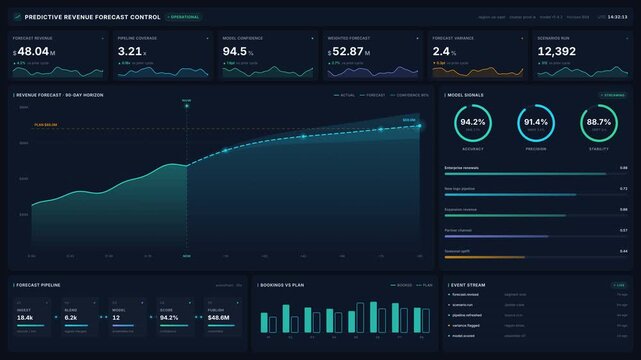Select the BLEND stage card showing 6.2k
This screenshot has height=360, width=641.
81,317
